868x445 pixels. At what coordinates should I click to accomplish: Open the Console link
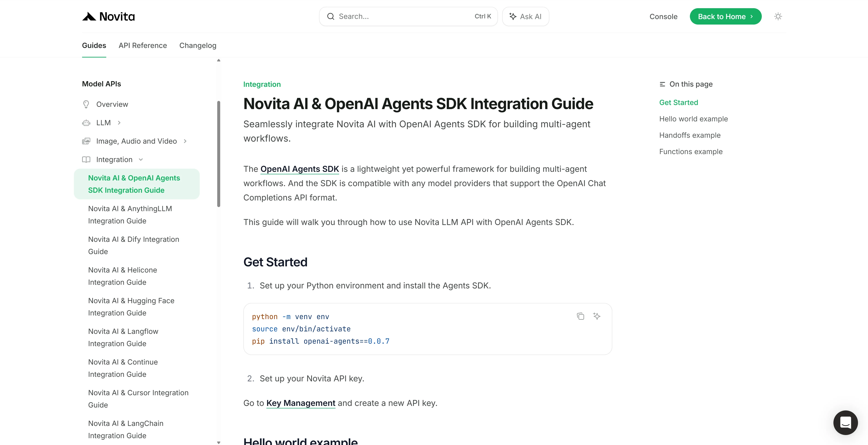tap(663, 17)
